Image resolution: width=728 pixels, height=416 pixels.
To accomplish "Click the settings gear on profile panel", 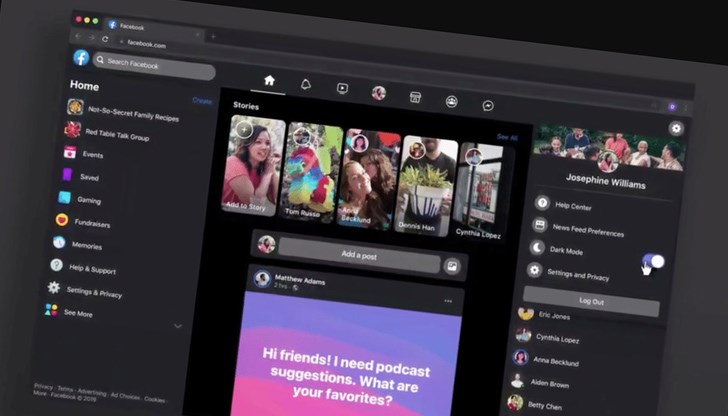I will 677,128.
